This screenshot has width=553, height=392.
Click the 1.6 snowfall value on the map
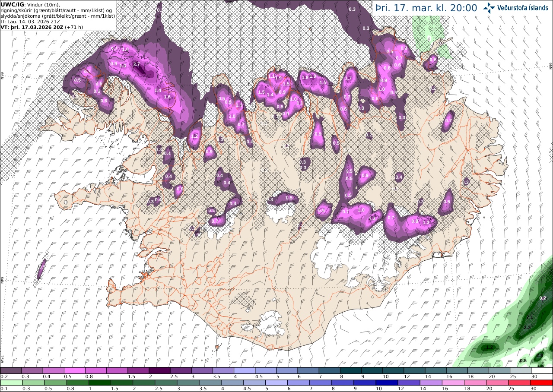pyautogui.click(x=167, y=97)
